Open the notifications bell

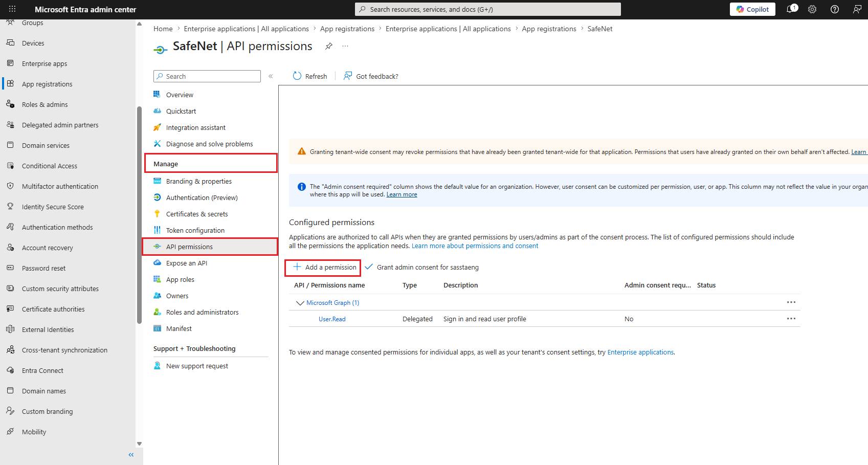click(791, 9)
